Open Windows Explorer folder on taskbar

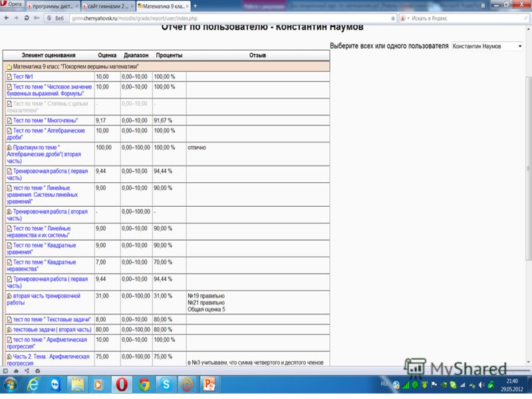77,385
